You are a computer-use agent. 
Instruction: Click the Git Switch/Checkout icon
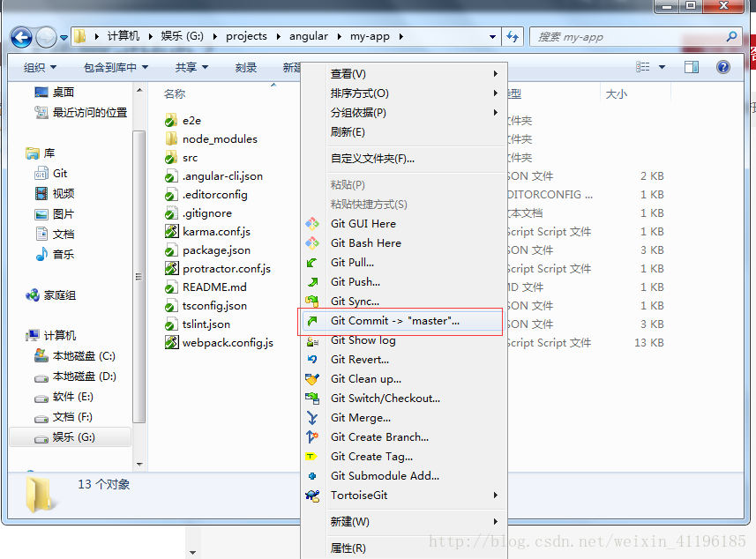(x=312, y=399)
